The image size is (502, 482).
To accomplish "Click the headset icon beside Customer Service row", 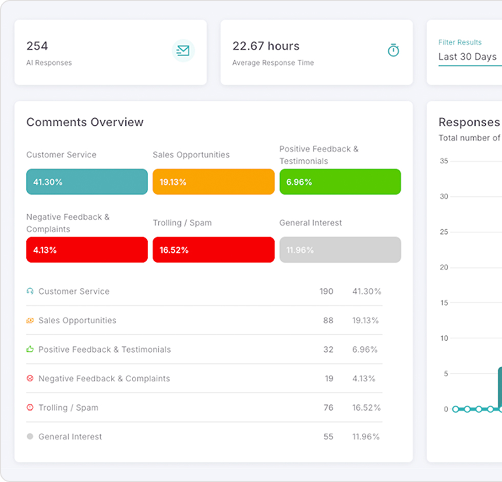I will [30, 291].
